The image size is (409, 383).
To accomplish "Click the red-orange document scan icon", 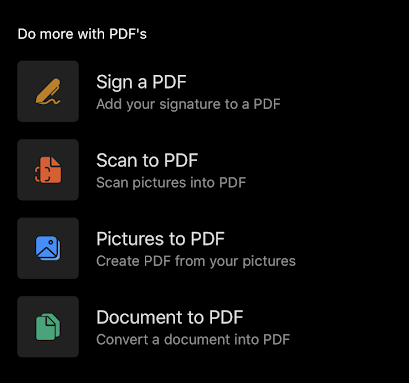I will 48,170.
